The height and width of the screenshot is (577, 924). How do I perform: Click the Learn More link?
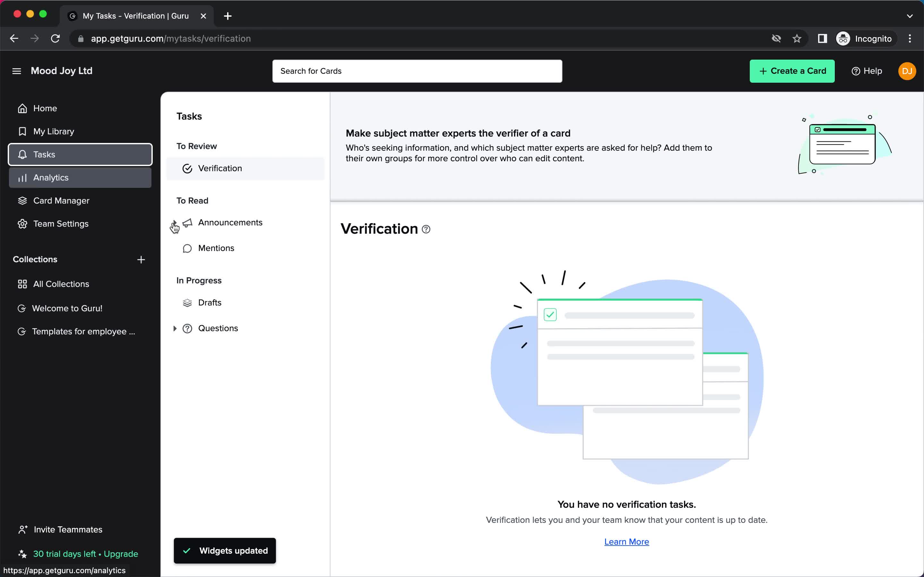(627, 542)
